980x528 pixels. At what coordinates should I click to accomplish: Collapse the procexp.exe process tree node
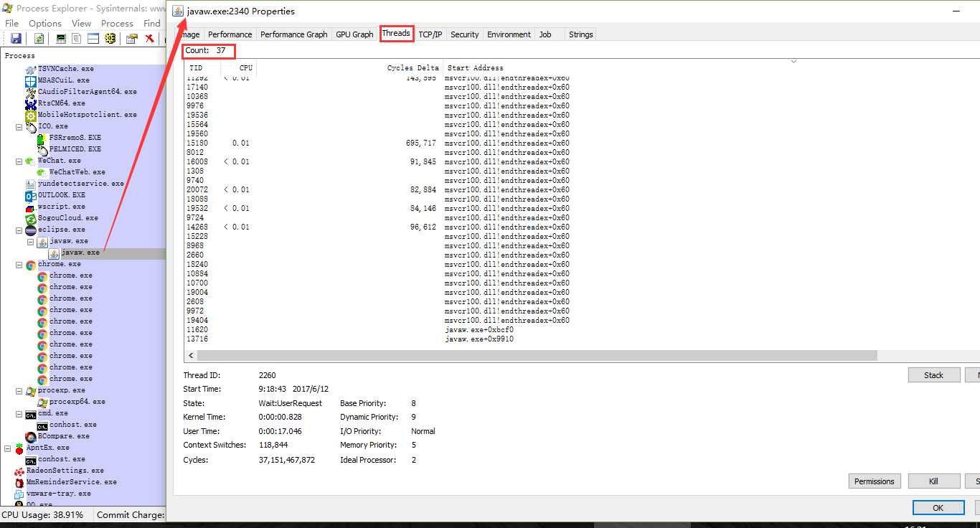(19, 390)
